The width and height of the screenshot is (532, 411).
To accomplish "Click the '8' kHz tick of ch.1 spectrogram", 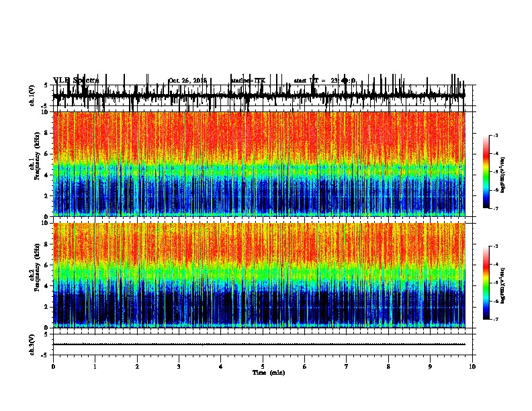I will [47, 133].
